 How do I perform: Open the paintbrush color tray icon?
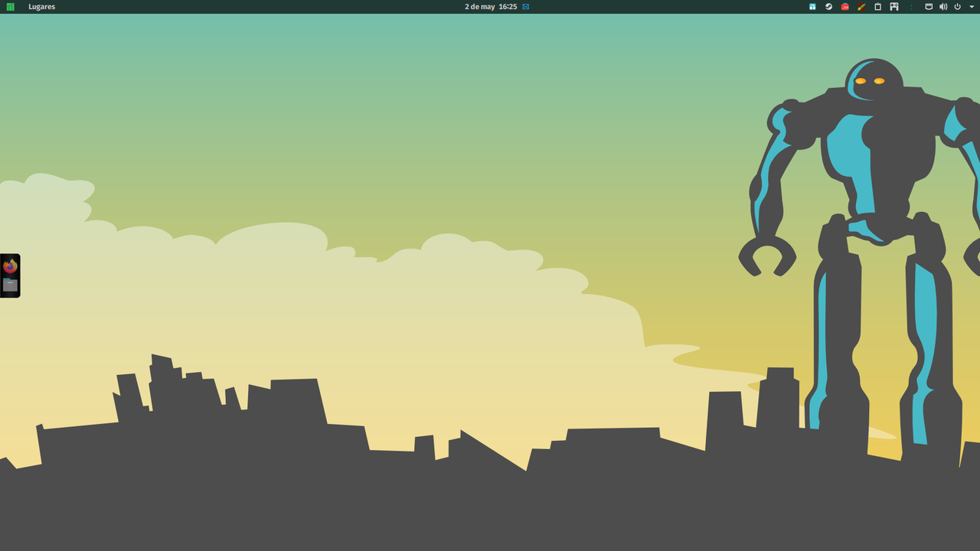point(861,7)
